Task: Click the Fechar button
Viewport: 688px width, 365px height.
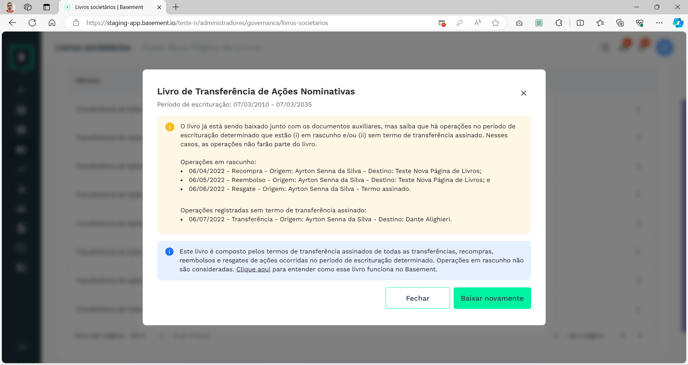Action: [417, 298]
